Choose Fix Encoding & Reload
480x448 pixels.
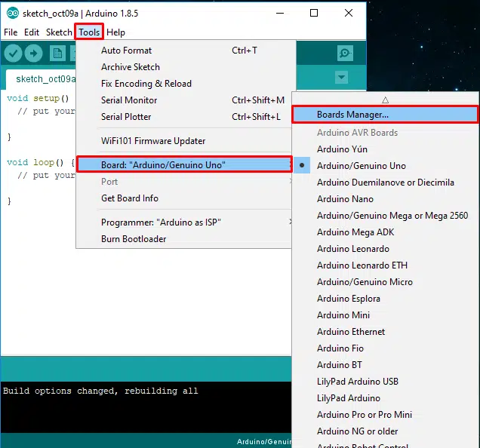coord(184,83)
